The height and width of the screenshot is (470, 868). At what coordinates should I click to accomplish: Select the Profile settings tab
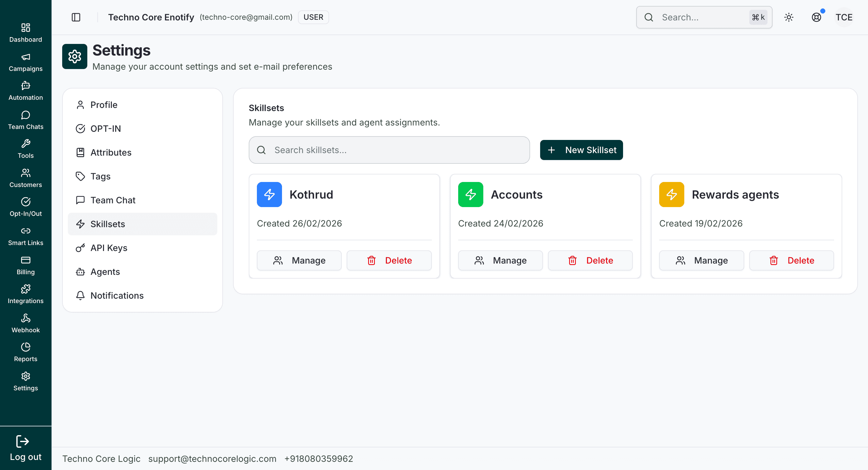[x=143, y=105]
